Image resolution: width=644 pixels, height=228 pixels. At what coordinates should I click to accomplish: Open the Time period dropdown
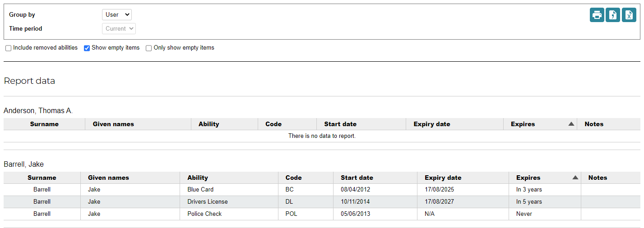(x=119, y=28)
